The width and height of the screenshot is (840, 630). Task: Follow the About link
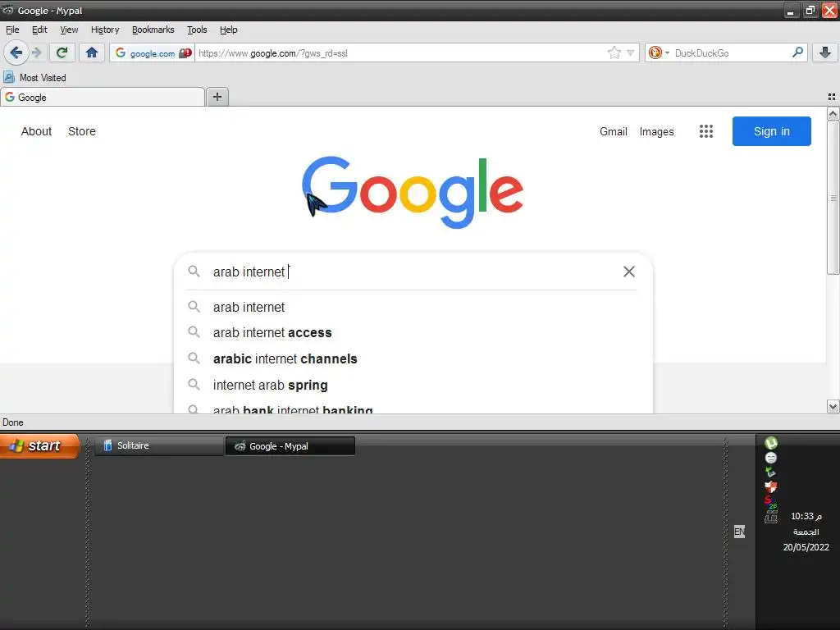[x=36, y=131]
